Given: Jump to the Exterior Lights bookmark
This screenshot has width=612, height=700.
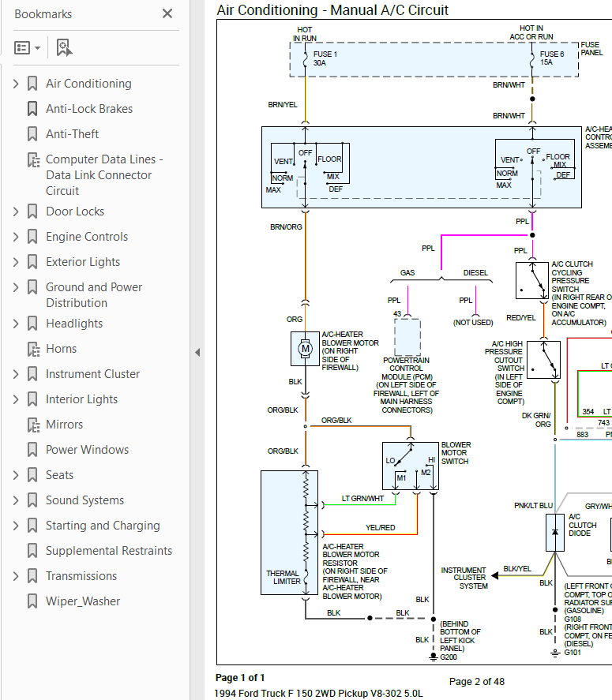Looking at the screenshot, I should click(x=83, y=261).
